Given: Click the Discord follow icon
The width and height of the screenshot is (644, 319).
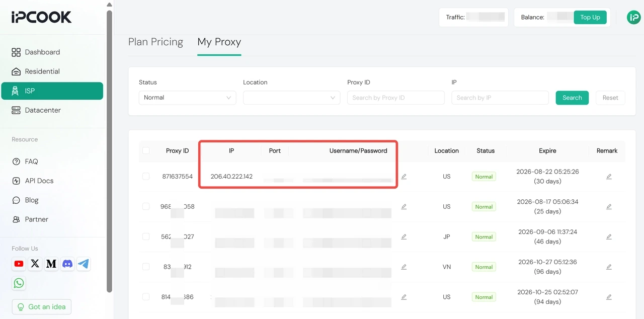Looking at the screenshot, I should pyautogui.click(x=67, y=264).
